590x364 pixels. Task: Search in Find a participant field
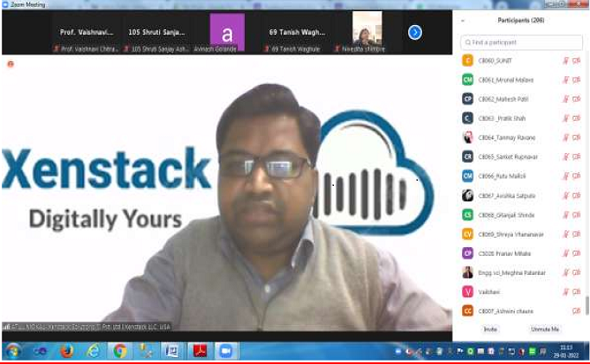click(521, 42)
